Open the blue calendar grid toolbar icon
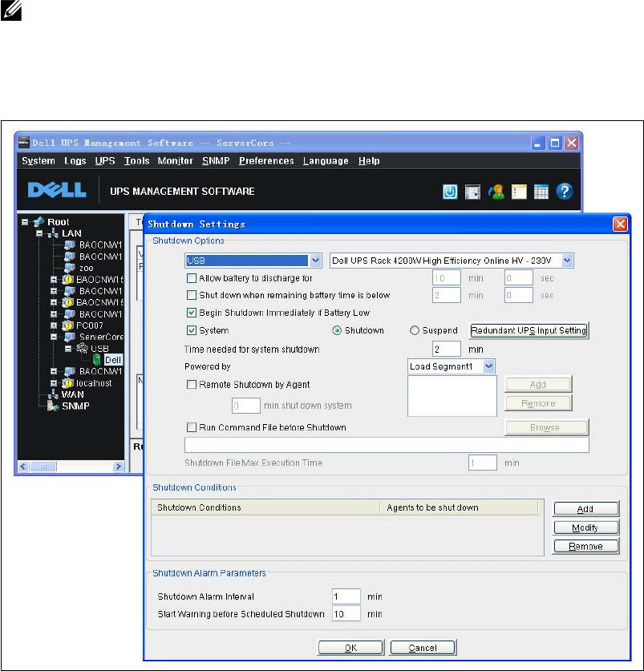 [541, 192]
